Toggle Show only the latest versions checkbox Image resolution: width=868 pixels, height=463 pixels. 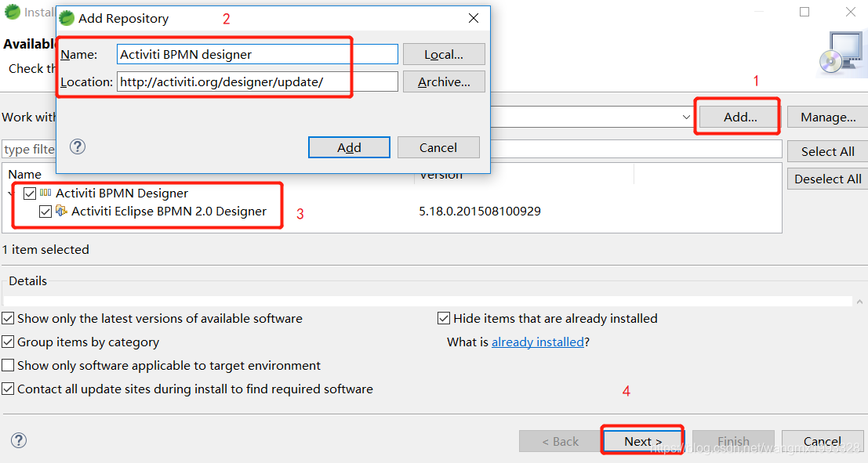[8, 319]
